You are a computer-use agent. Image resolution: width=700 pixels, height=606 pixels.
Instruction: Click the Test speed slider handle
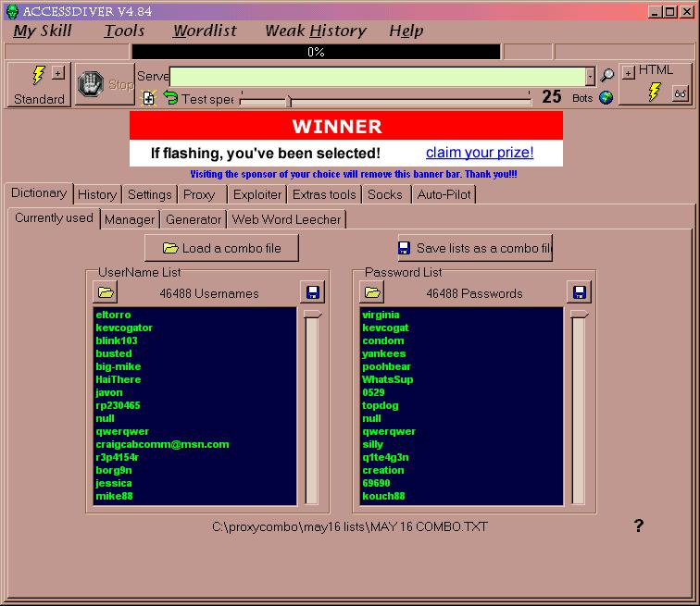click(289, 101)
